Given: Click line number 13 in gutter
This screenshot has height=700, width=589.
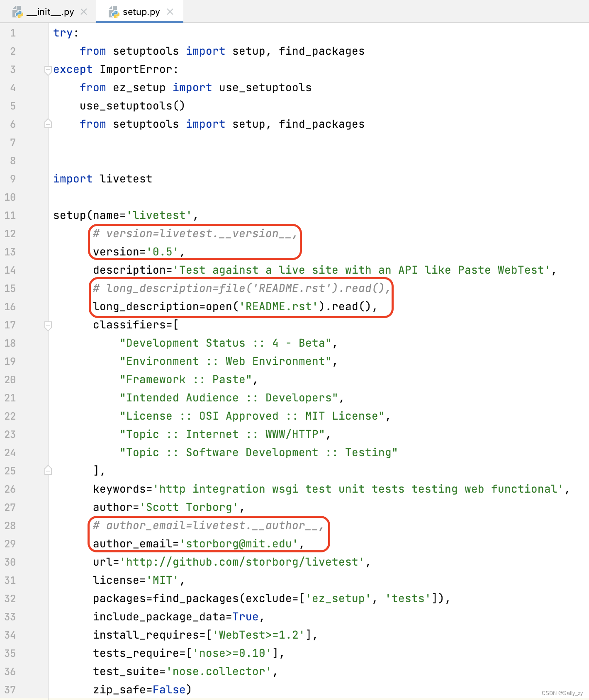Looking at the screenshot, I should click(x=10, y=252).
